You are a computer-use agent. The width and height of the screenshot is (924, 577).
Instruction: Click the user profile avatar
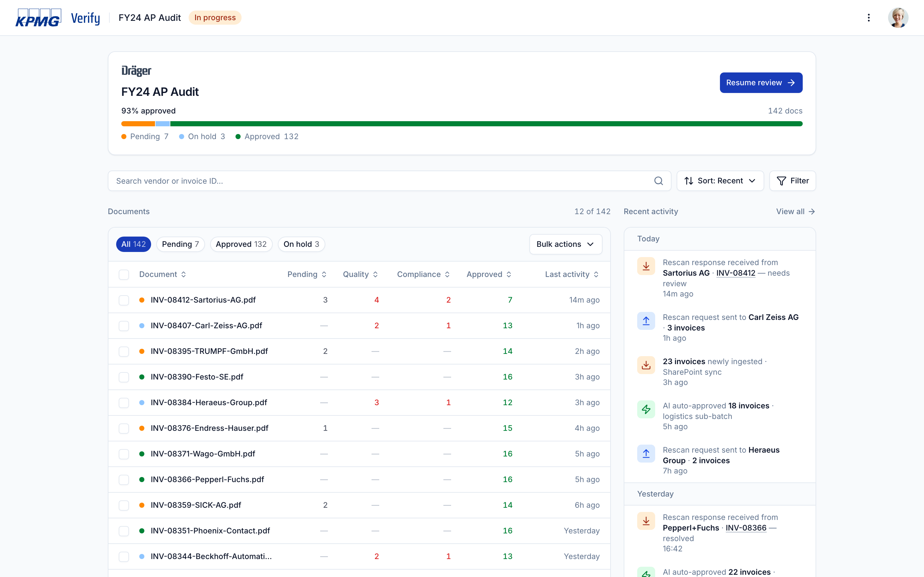(x=898, y=18)
